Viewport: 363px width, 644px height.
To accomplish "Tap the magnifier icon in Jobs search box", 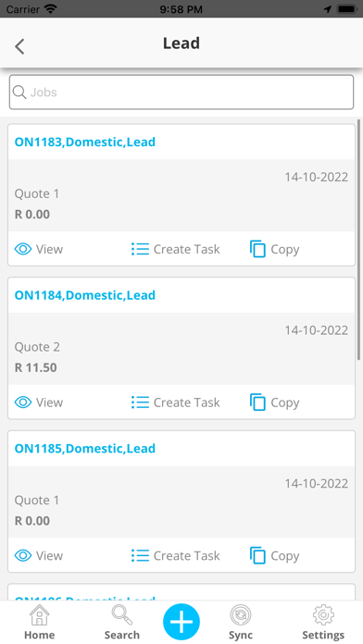I will pos(19,92).
